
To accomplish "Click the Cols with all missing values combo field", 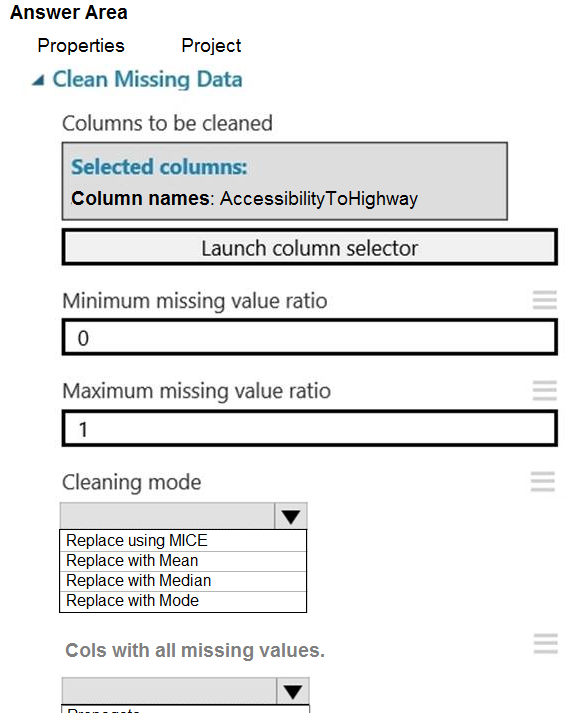I will pyautogui.click(x=169, y=691).
